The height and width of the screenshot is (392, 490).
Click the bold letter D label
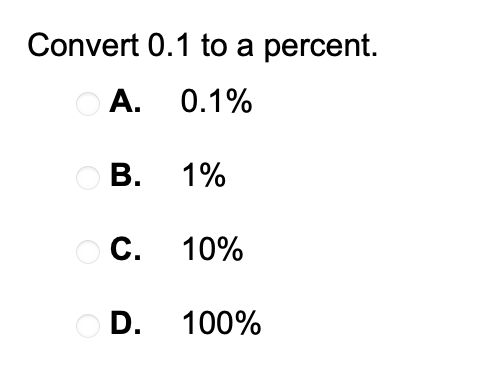[126, 323]
